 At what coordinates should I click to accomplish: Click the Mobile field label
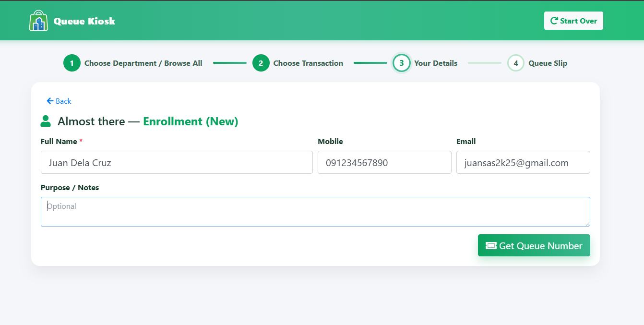[330, 141]
